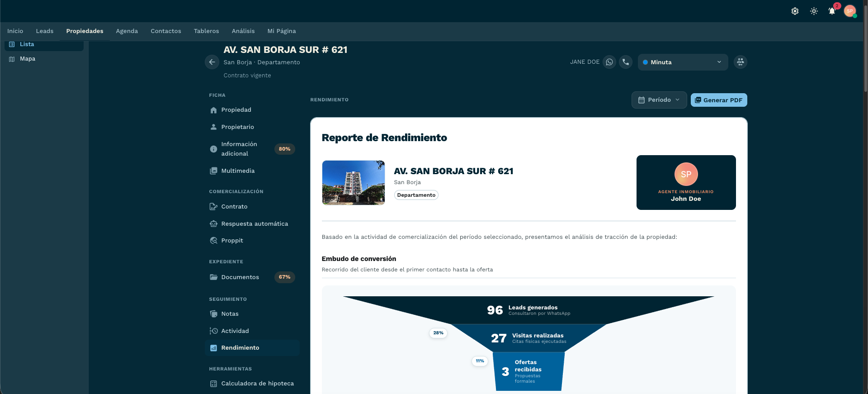Open the Propietario section
The image size is (868, 394).
click(252, 127)
